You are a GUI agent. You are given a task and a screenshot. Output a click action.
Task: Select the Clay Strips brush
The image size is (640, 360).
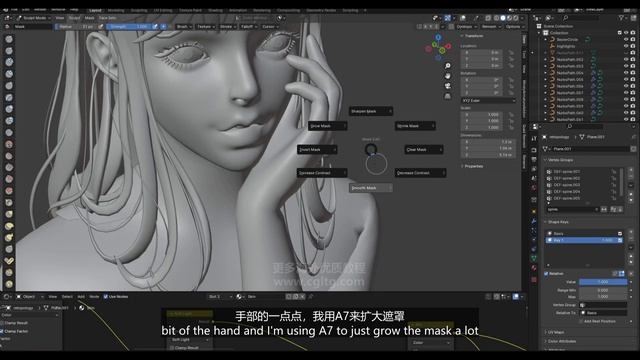tap(9, 74)
